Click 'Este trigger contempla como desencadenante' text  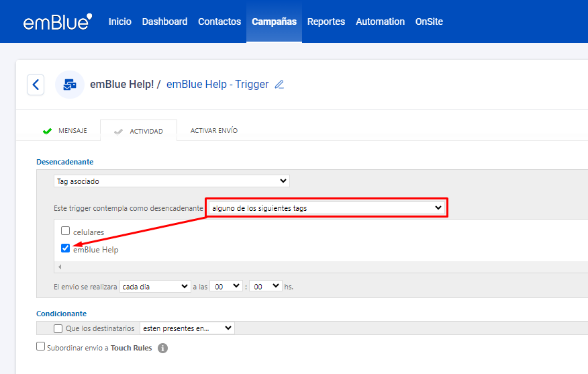[128, 208]
